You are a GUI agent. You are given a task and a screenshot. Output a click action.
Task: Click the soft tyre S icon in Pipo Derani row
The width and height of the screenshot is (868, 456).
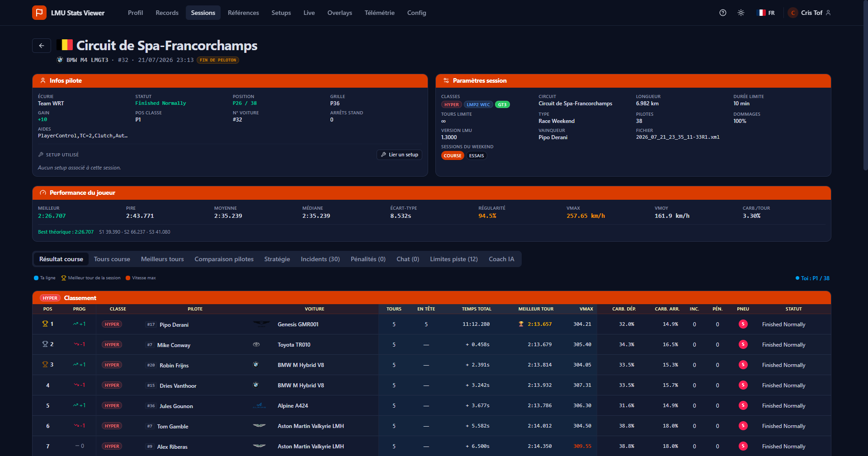click(x=743, y=324)
